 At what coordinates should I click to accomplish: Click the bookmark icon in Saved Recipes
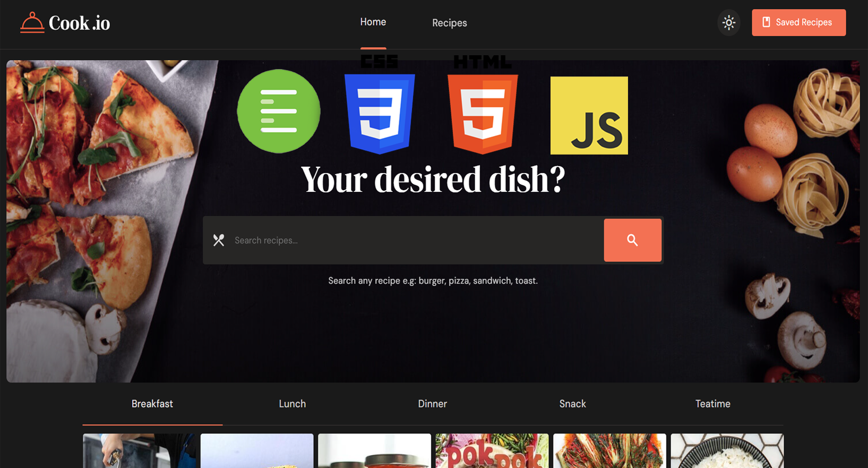tap(766, 22)
